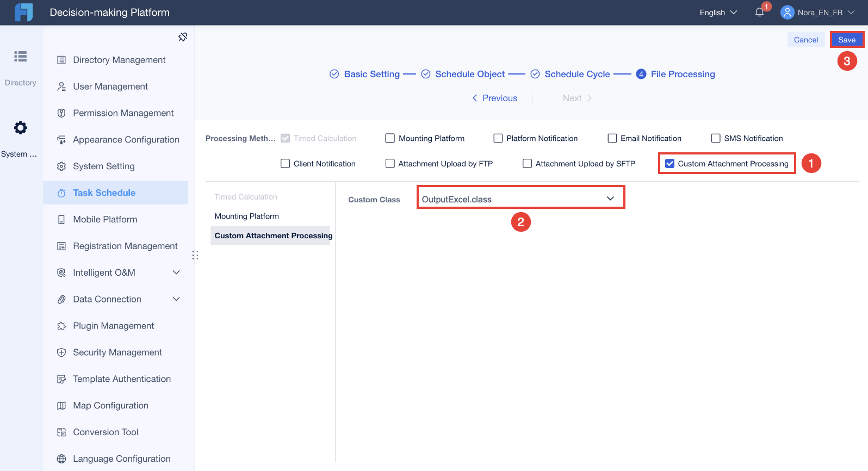Click the System Setting gear icon
The width and height of the screenshot is (868, 471).
pos(61,166)
